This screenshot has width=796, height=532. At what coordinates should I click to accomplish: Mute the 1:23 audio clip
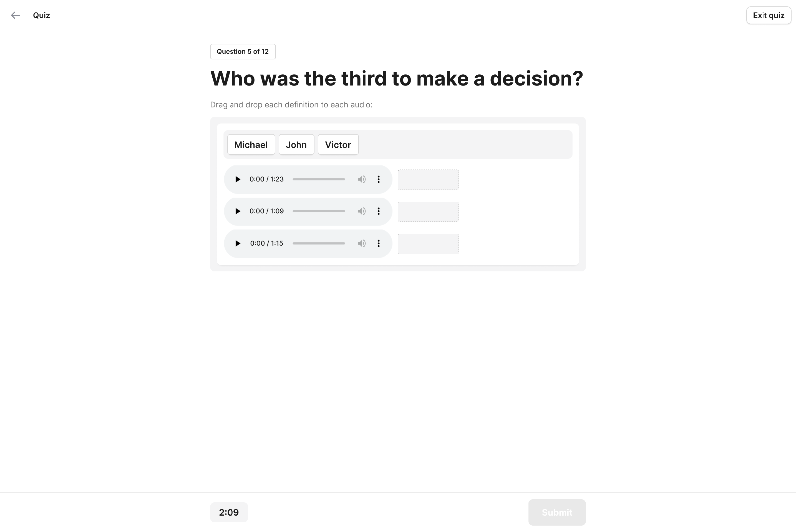coord(362,179)
